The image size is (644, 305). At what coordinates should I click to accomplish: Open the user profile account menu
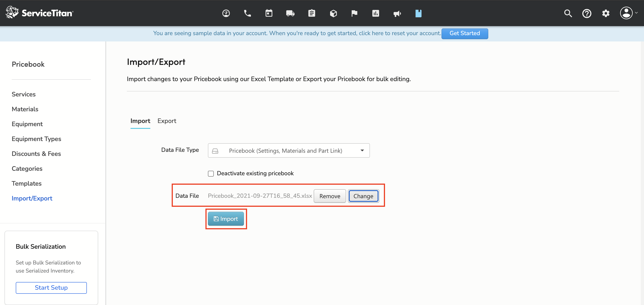[x=628, y=13]
